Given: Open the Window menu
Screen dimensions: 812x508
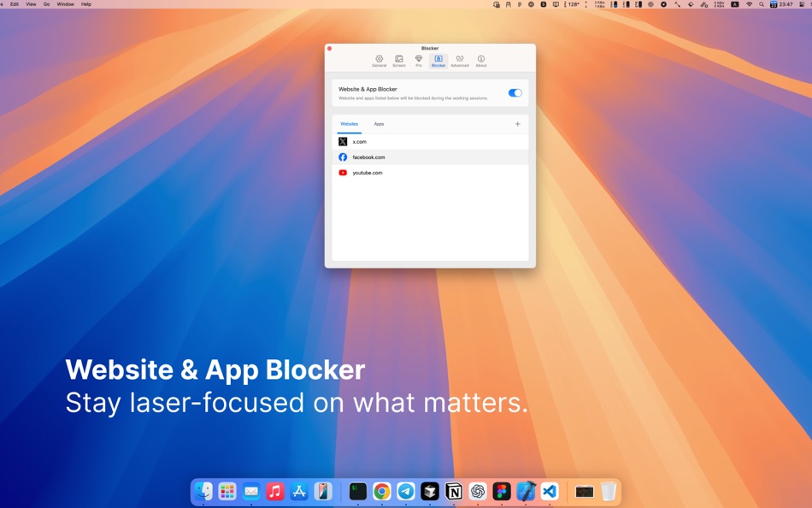Looking at the screenshot, I should [x=65, y=4].
